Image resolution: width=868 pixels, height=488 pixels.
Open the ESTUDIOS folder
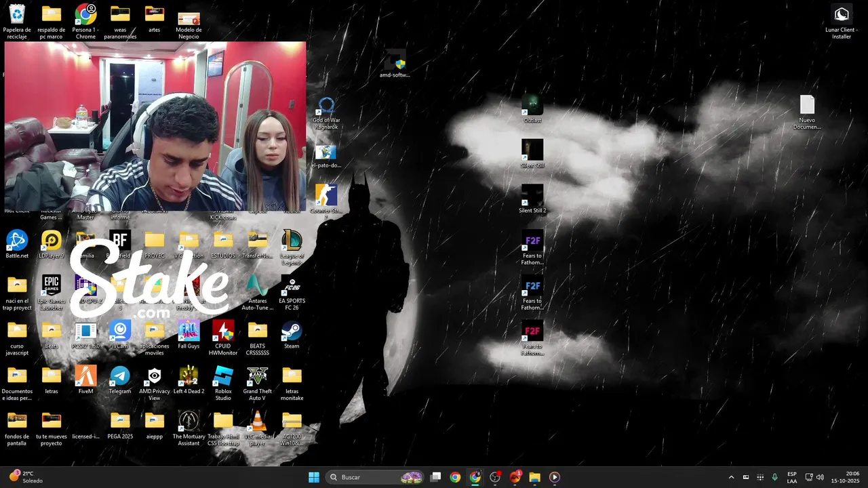[223, 244]
